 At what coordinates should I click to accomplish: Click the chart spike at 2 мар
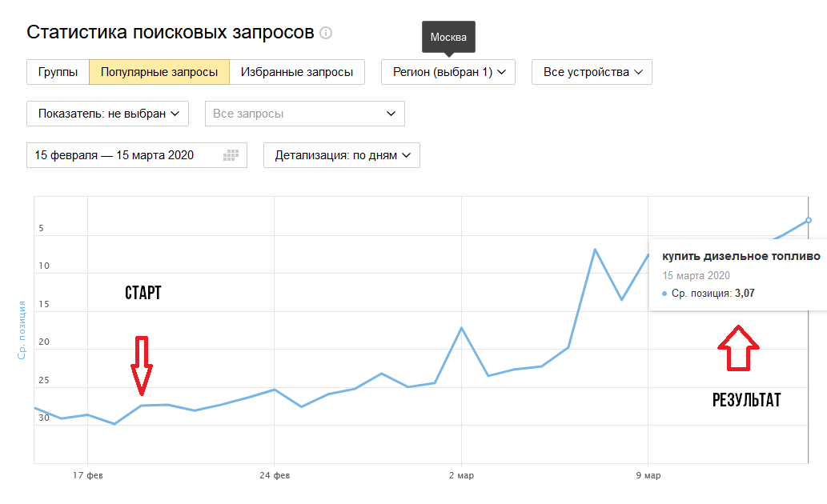coord(461,328)
